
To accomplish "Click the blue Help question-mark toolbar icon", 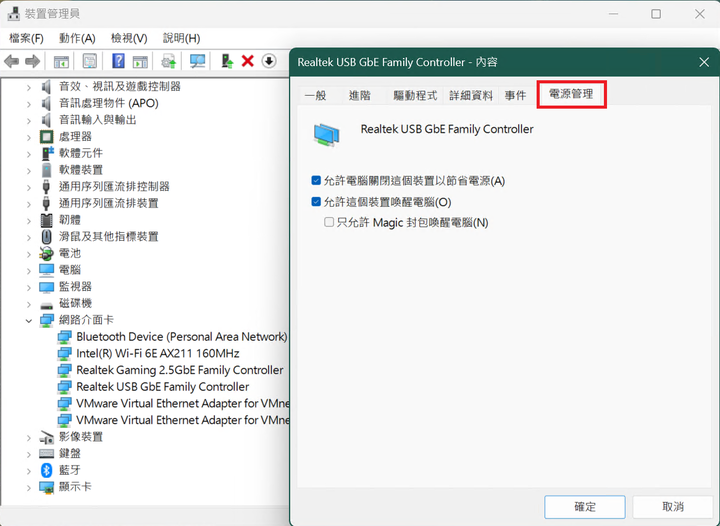I will 118,61.
